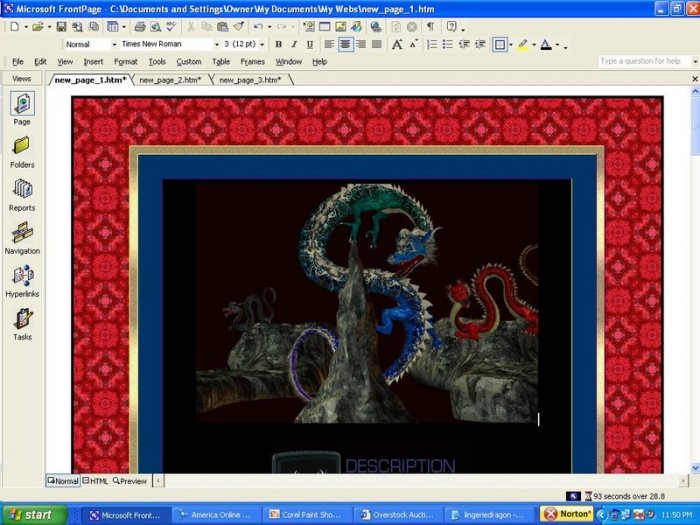Insert Hyperlink globe icon
Screen dimensions: 700x525
coord(376,27)
